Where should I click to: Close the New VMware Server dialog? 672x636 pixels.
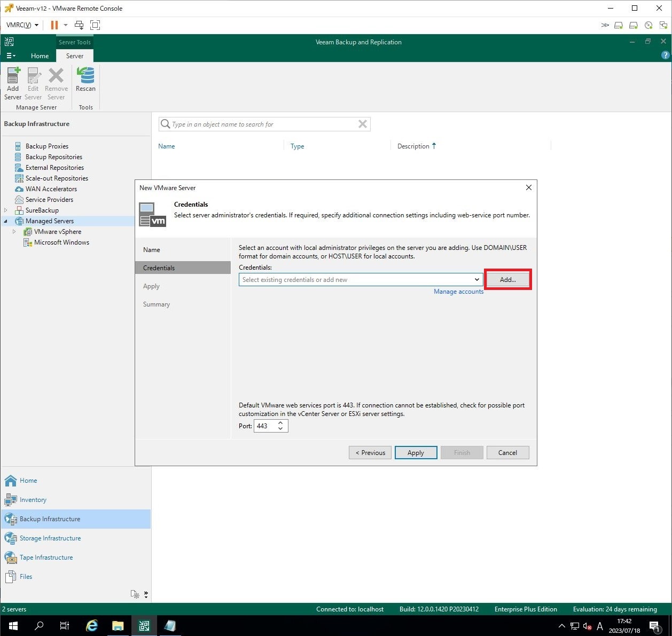pos(528,187)
